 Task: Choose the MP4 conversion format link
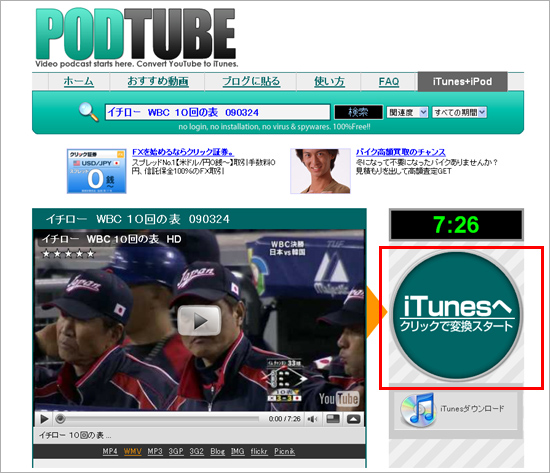pos(110,451)
